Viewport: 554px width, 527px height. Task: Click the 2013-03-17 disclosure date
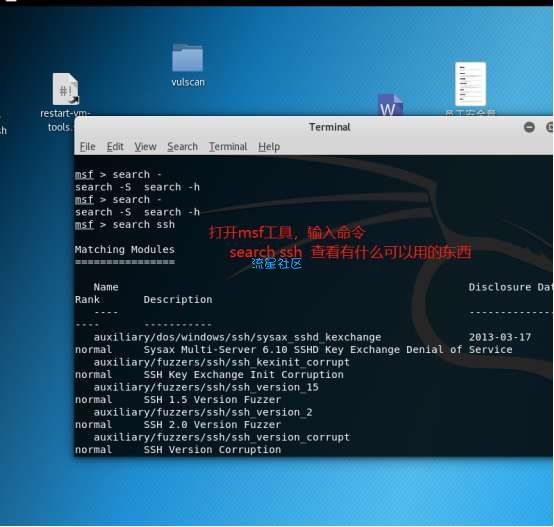click(x=500, y=337)
